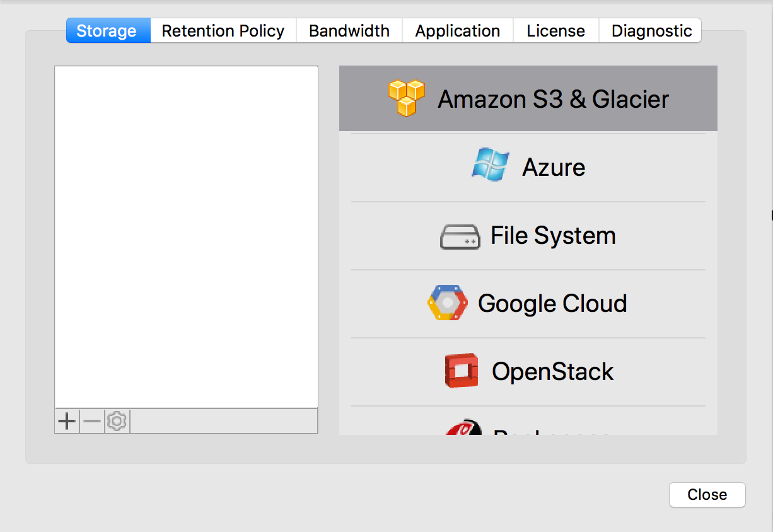Choose the Google Cloud label
This screenshot has width=773, height=532.
click(552, 303)
